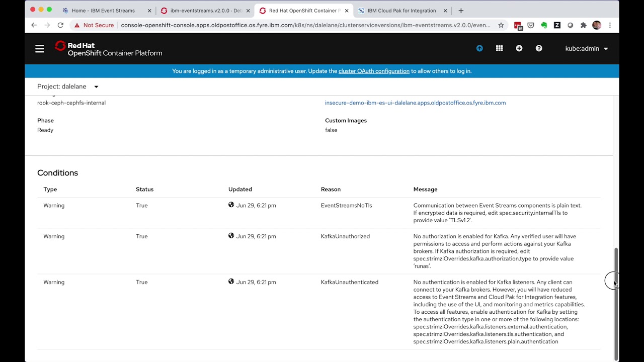Switch to IBM Cloud Pak for Integration tab
This screenshot has height=362, width=644.
(x=401, y=11)
